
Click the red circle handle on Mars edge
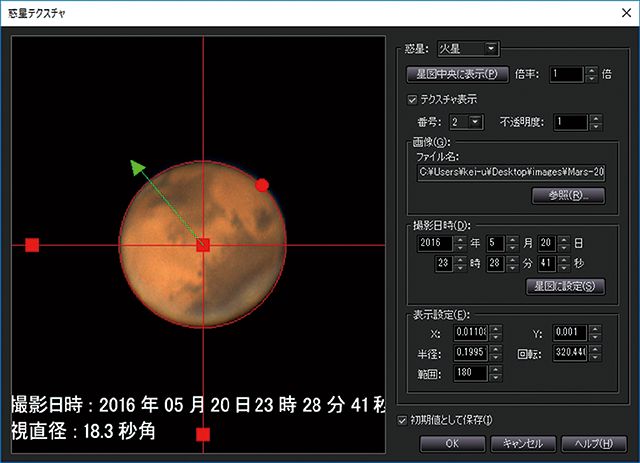click(x=262, y=185)
